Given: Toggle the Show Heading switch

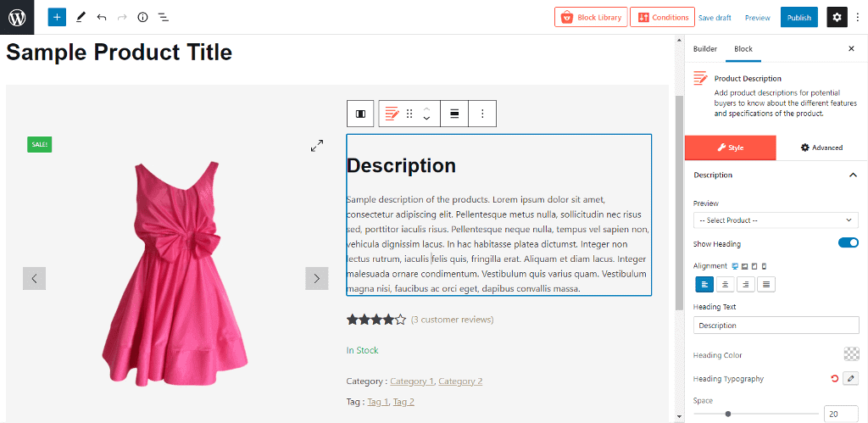Looking at the screenshot, I should click(x=848, y=243).
